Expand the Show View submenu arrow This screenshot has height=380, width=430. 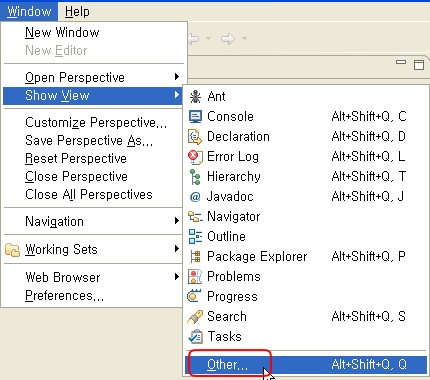(177, 95)
